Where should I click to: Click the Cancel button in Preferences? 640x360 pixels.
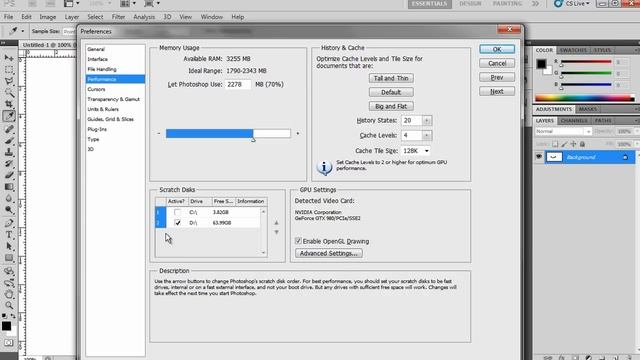tap(497, 63)
